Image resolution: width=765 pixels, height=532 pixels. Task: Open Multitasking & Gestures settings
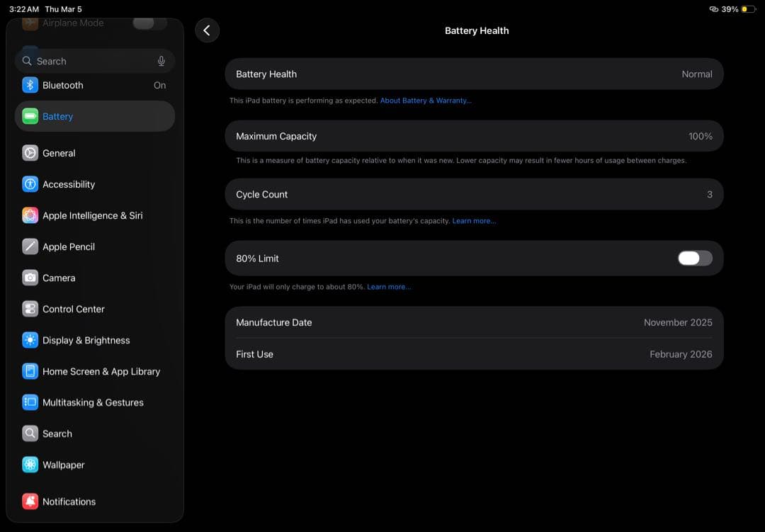click(95, 402)
